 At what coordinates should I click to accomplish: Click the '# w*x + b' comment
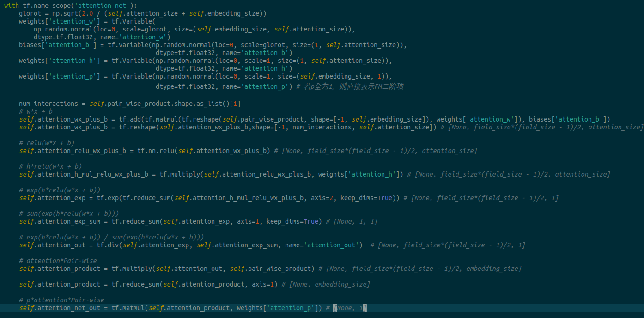36,111
